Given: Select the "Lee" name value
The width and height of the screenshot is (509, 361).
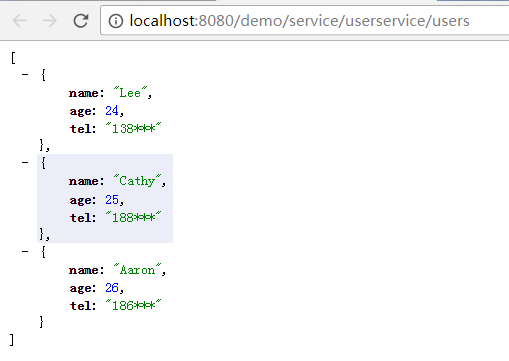Looking at the screenshot, I should pos(130,92).
